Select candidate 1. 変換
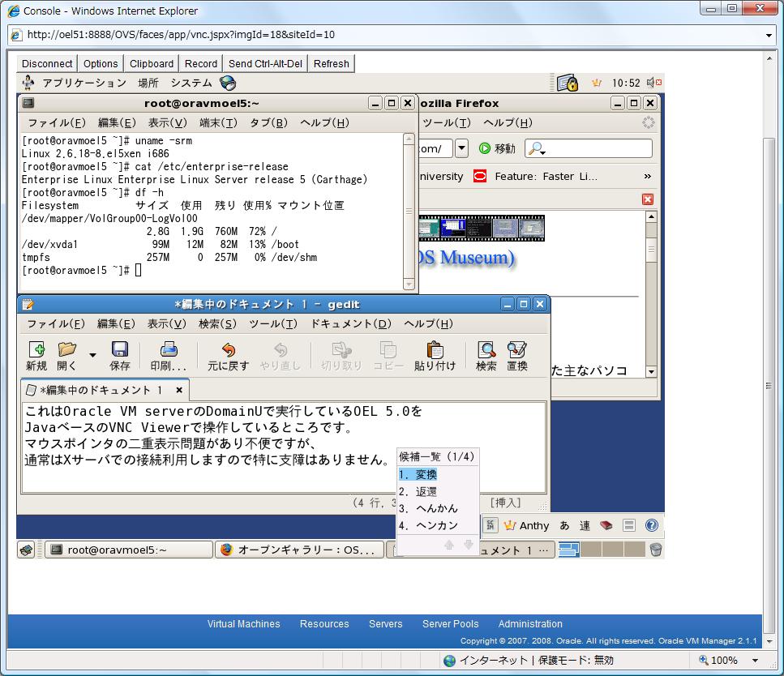The image size is (784, 676). point(418,474)
